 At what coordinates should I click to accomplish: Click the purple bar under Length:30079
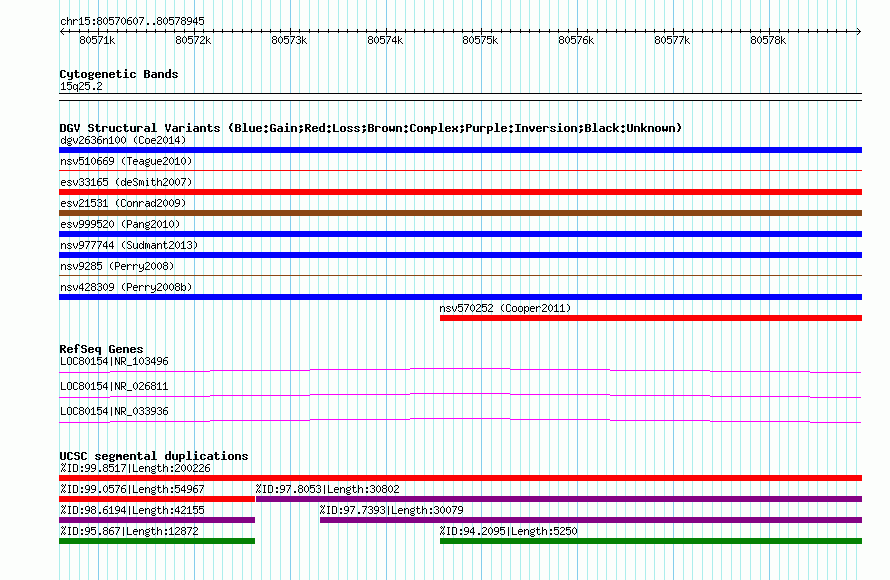pos(591,520)
